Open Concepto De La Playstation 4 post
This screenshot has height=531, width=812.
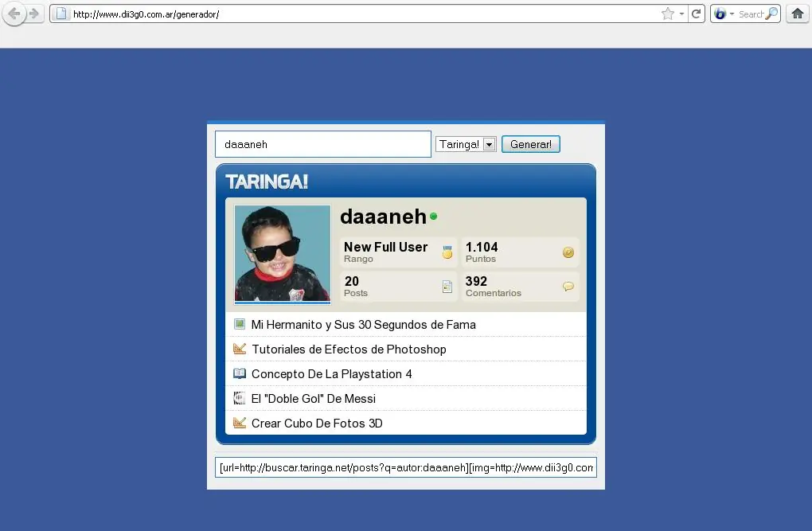coord(331,374)
